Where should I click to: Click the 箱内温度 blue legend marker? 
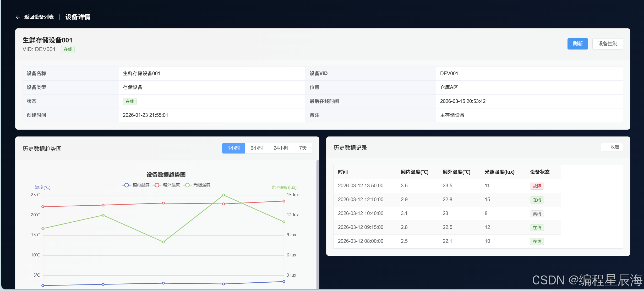126,185
